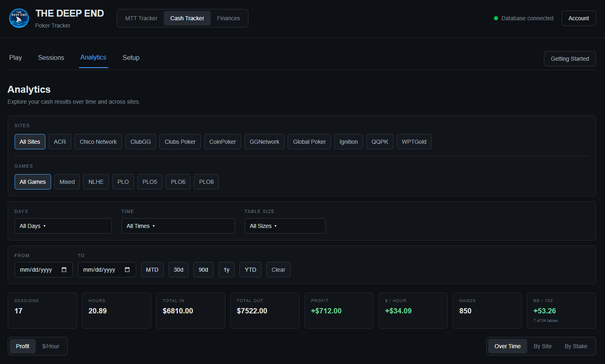Select the ClubGG site filter
605x364 pixels.
pos(141,142)
